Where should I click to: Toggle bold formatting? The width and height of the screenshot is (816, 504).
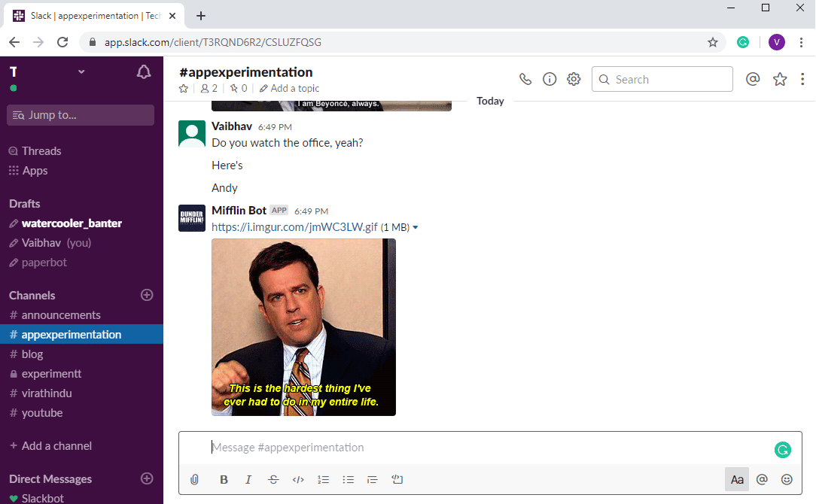pos(224,480)
